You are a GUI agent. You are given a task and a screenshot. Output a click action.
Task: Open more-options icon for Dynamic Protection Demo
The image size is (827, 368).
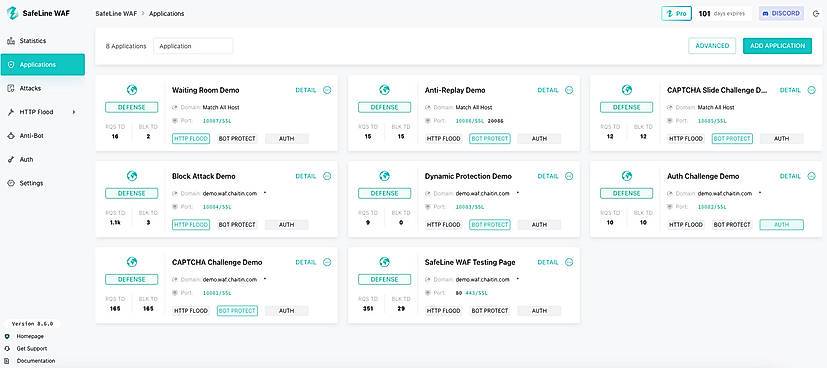click(569, 176)
